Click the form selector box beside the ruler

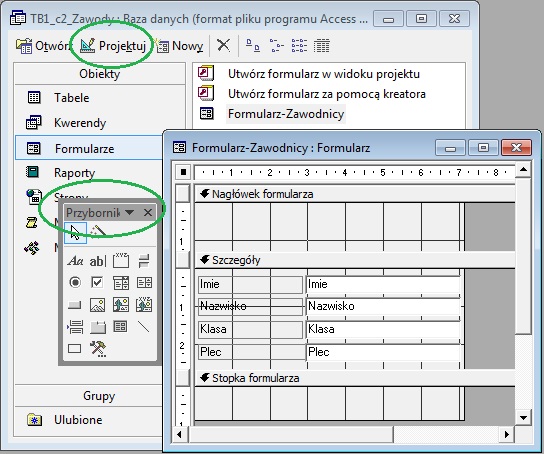pyautogui.click(x=183, y=172)
